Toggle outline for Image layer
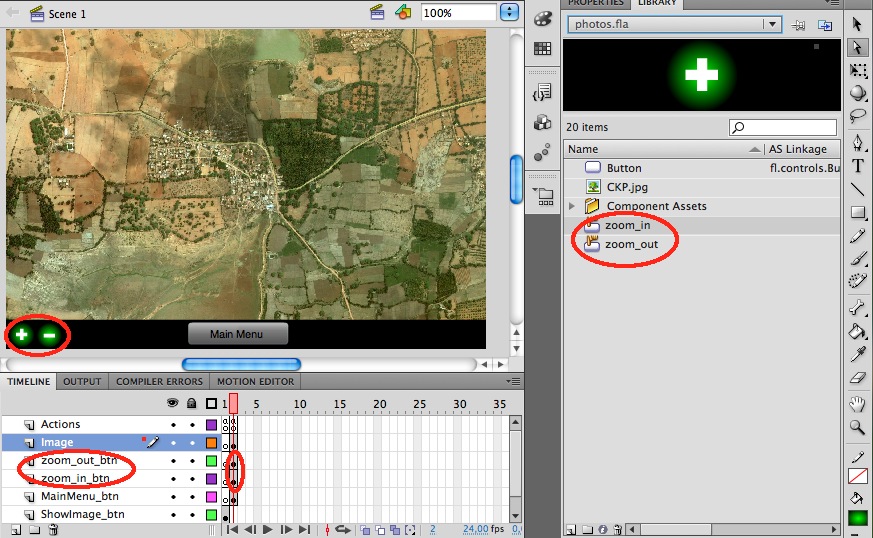This screenshot has height=538, width=873. [212, 443]
